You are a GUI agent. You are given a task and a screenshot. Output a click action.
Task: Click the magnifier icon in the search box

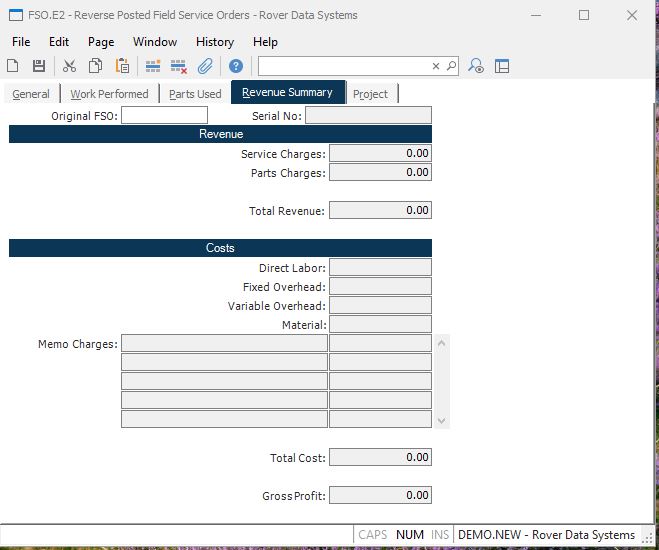pyautogui.click(x=451, y=66)
